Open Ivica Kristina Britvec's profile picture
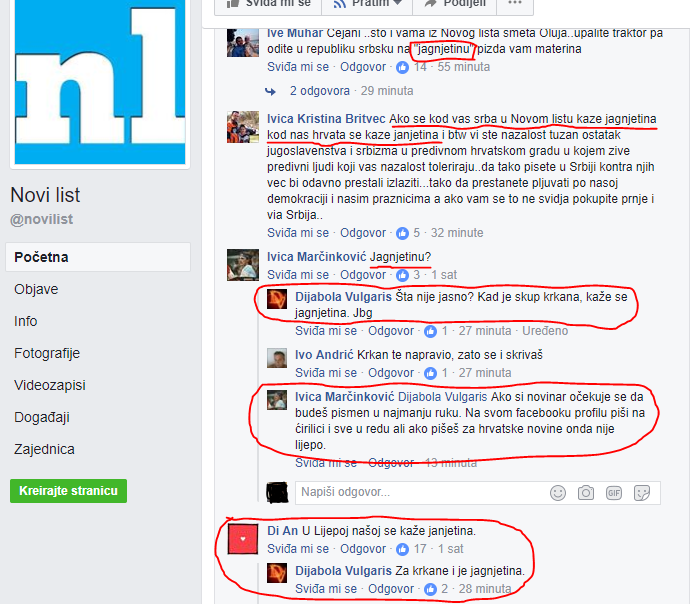 click(243, 127)
